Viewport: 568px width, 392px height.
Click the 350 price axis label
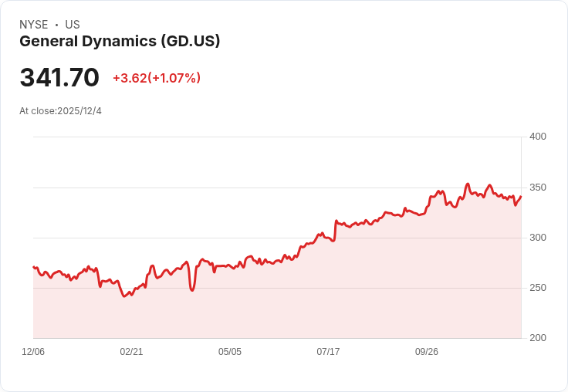537,188
